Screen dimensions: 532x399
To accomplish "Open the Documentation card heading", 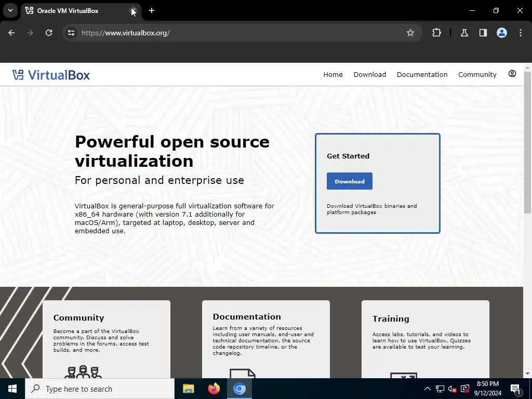I will (247, 316).
